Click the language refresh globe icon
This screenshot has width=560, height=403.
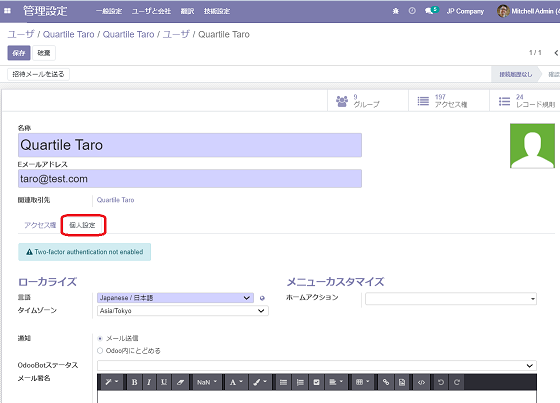point(262,298)
